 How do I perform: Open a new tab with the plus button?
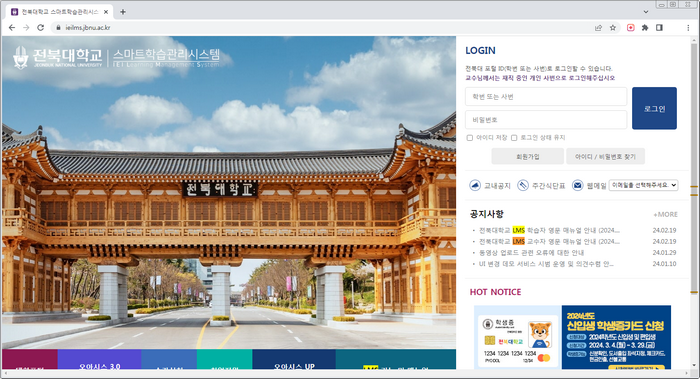click(x=123, y=12)
